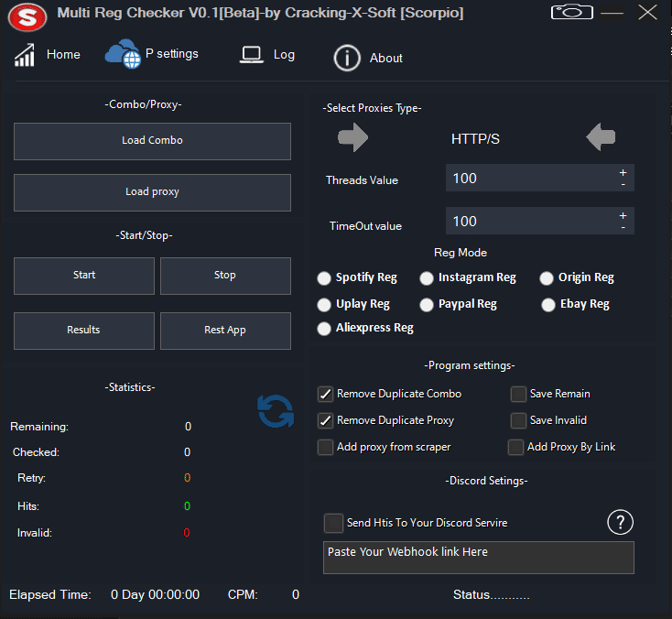Select Instagram Reg mode
Screen dimensions: 672x619
tap(427, 278)
